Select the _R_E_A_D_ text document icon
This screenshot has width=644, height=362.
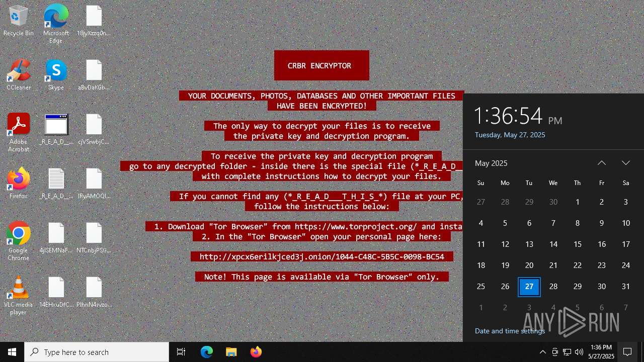pyautogui.click(x=56, y=184)
